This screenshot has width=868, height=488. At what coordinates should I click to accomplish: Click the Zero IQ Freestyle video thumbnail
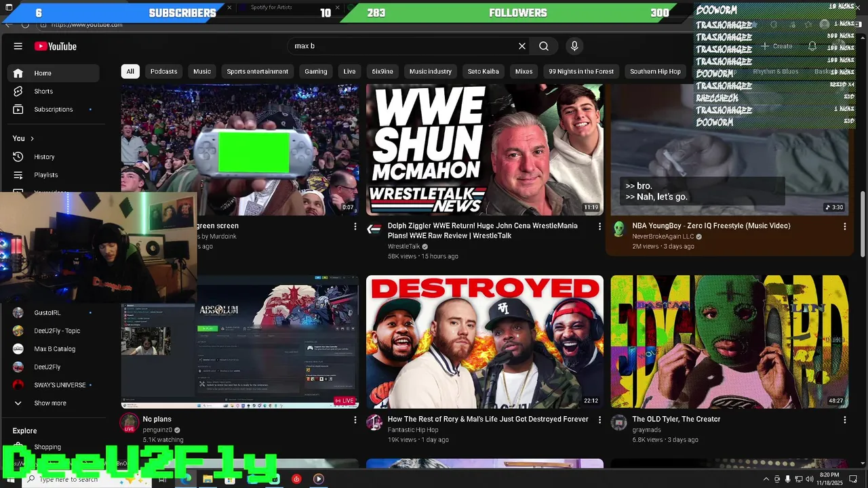(x=729, y=150)
